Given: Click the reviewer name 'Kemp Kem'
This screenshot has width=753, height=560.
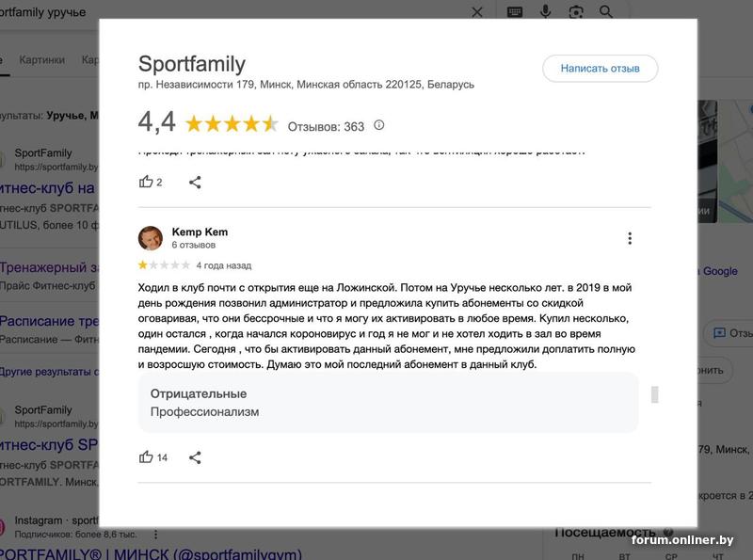Looking at the screenshot, I should pos(200,232).
